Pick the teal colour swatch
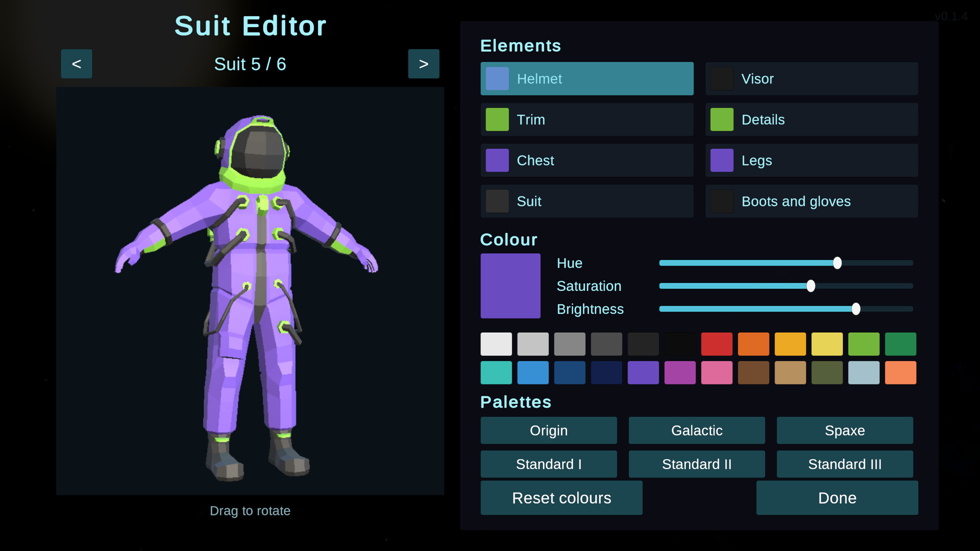 pos(496,372)
